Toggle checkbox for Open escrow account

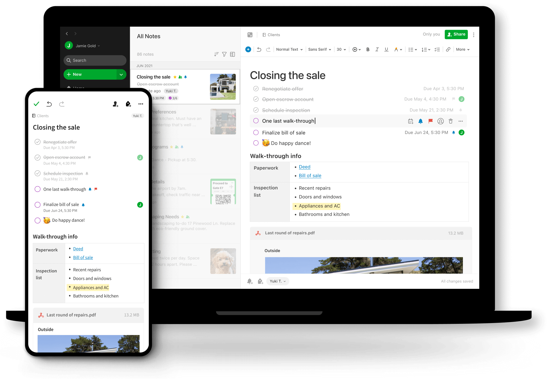tap(256, 99)
